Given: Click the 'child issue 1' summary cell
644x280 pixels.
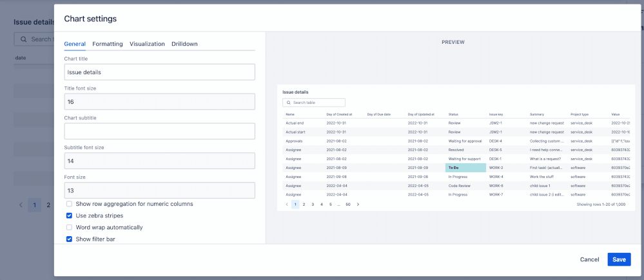Looking at the screenshot, I should (540, 186).
